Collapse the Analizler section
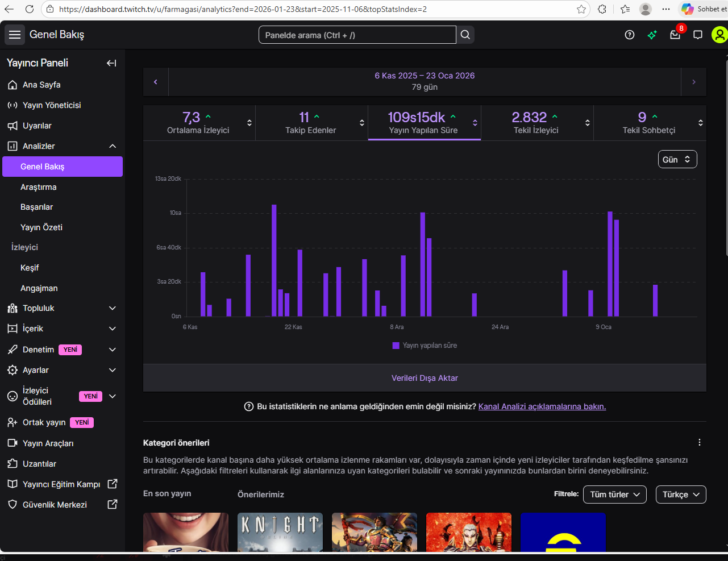This screenshot has height=561, width=728. point(113,146)
